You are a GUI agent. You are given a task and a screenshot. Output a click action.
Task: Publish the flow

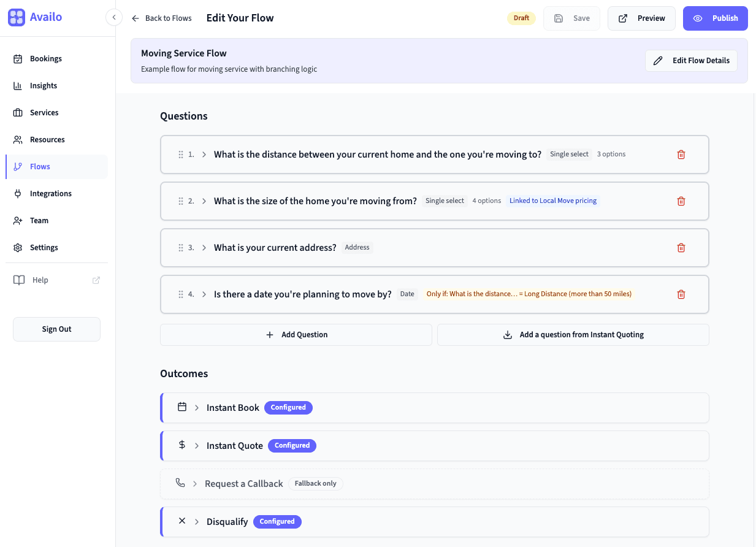coord(715,18)
